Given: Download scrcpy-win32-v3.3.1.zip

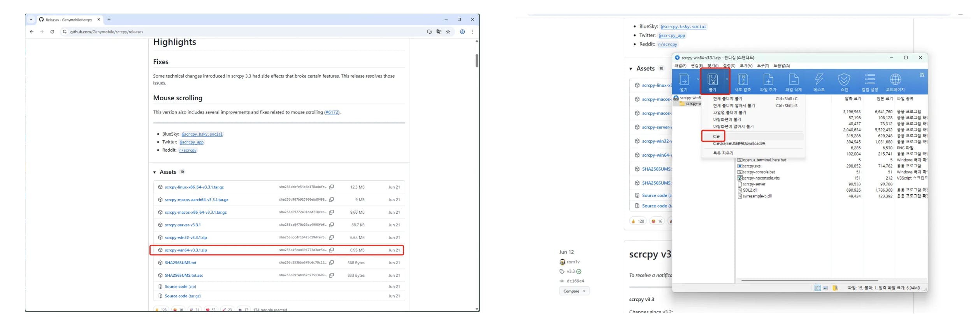Looking at the screenshot, I should [x=186, y=237].
